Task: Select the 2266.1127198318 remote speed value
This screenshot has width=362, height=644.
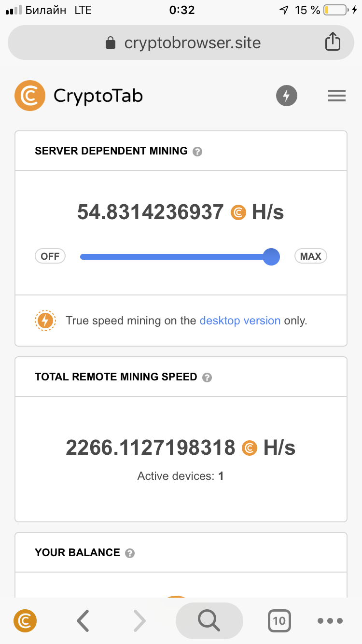Action: [x=151, y=448]
